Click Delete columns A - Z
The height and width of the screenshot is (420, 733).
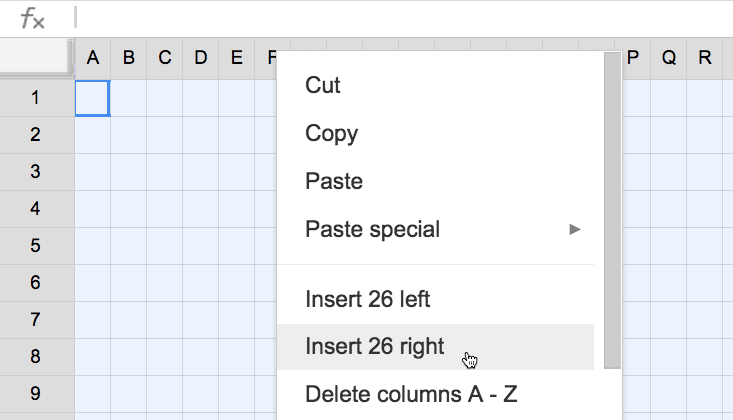[x=410, y=394]
